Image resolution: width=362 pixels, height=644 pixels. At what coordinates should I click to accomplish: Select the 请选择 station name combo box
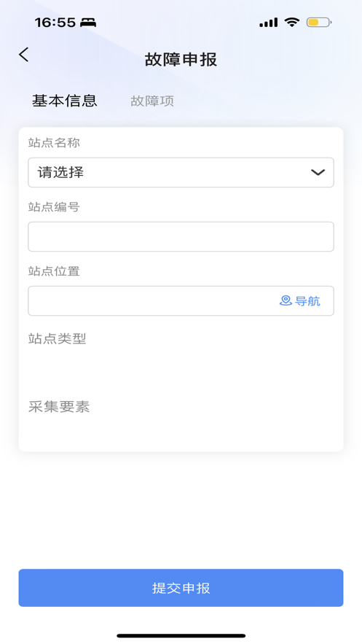(x=181, y=173)
